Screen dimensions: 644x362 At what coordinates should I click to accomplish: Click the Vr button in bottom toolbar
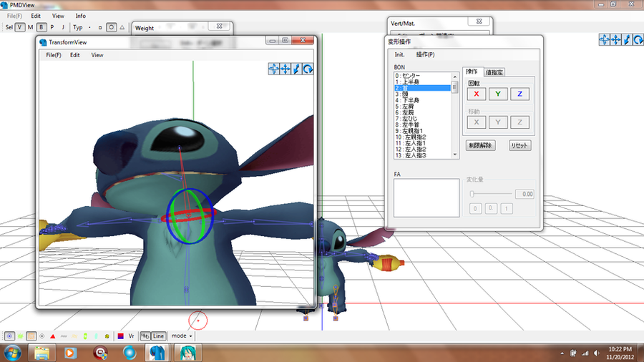132,336
